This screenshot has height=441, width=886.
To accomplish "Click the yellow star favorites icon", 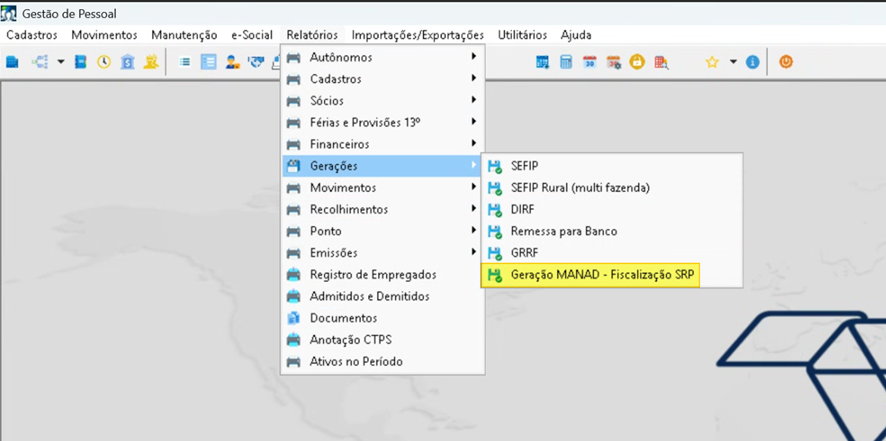I will [712, 62].
